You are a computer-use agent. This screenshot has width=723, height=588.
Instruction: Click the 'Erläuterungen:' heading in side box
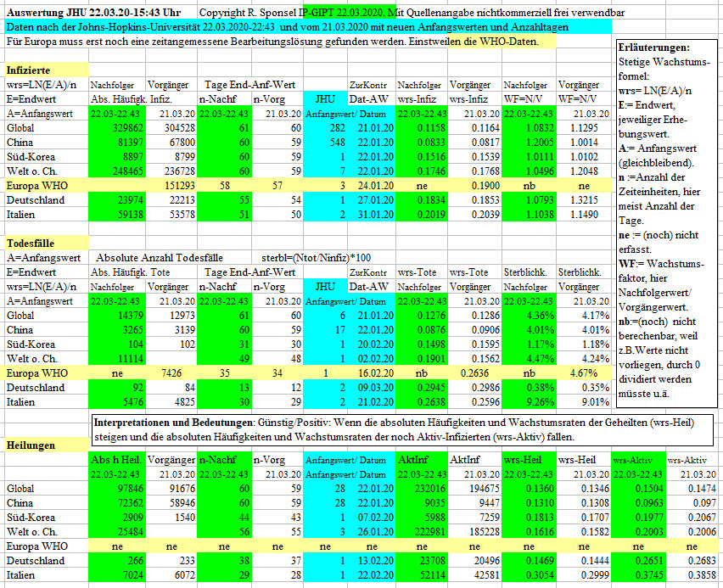653,47
